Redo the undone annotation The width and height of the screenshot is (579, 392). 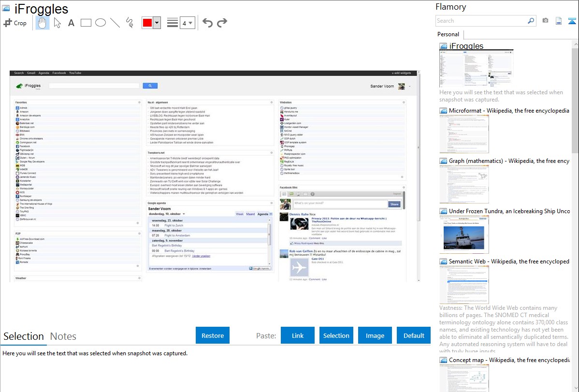[x=222, y=23]
